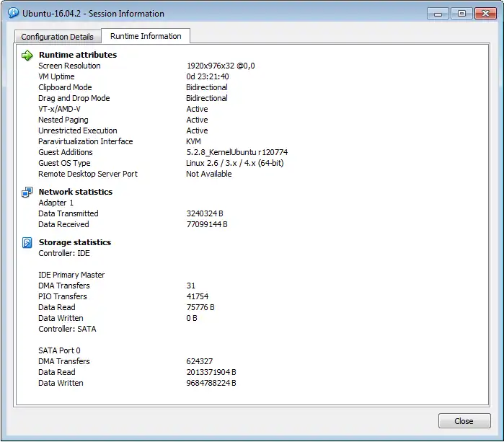Screen dimensions: 504x442
Task: Maximize the Session Information window
Action: tap(461, 14)
